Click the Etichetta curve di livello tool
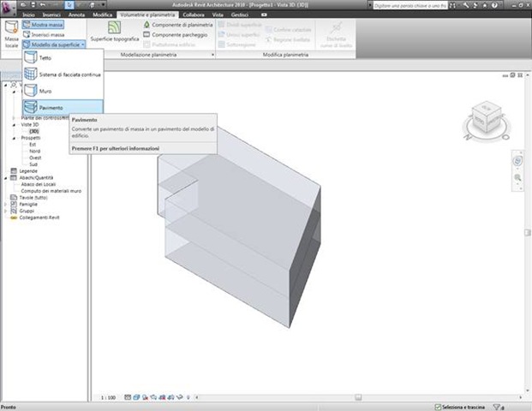The height and width of the screenshot is (411, 532). click(336, 35)
